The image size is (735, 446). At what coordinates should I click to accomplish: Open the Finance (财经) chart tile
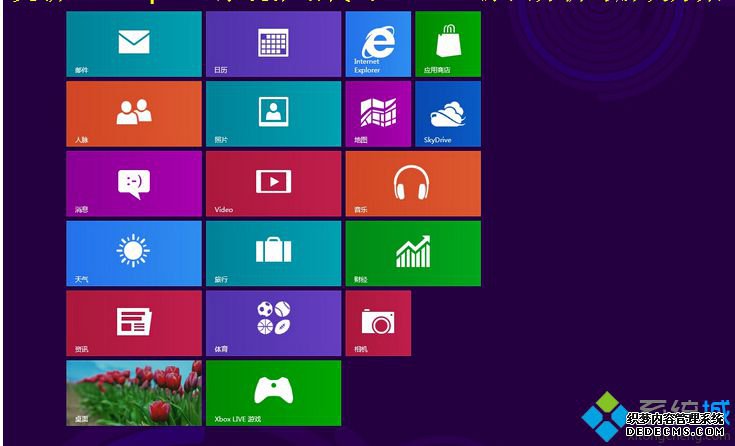(x=413, y=254)
